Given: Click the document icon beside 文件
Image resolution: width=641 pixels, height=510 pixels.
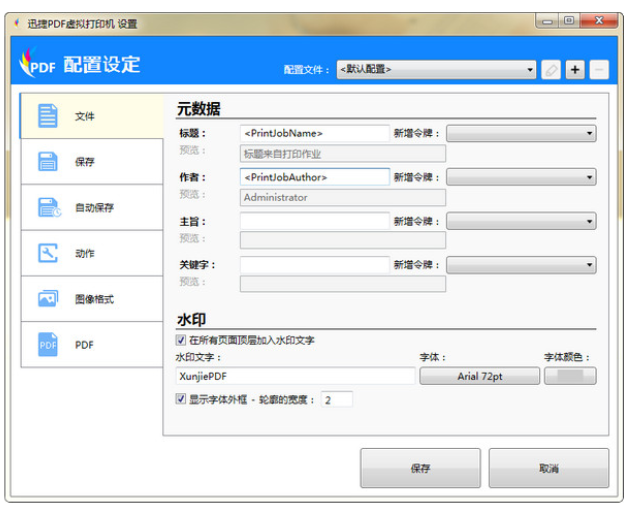Looking at the screenshot, I should pos(48,116).
